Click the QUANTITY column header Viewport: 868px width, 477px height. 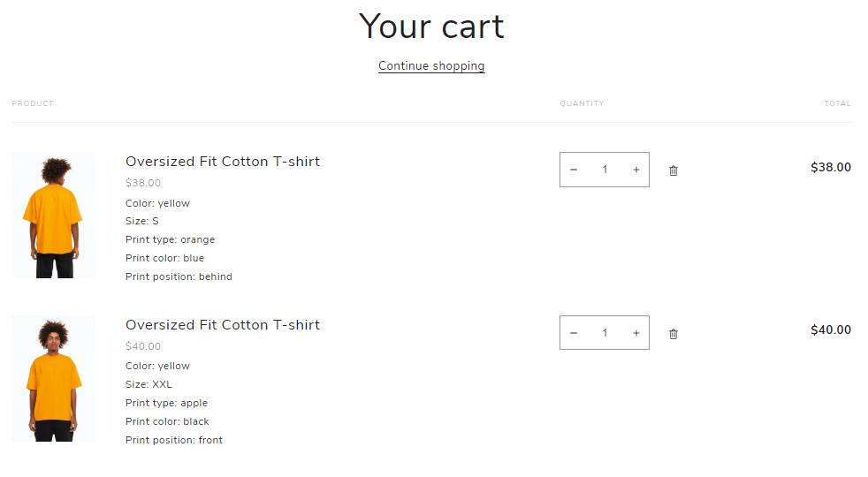582,103
